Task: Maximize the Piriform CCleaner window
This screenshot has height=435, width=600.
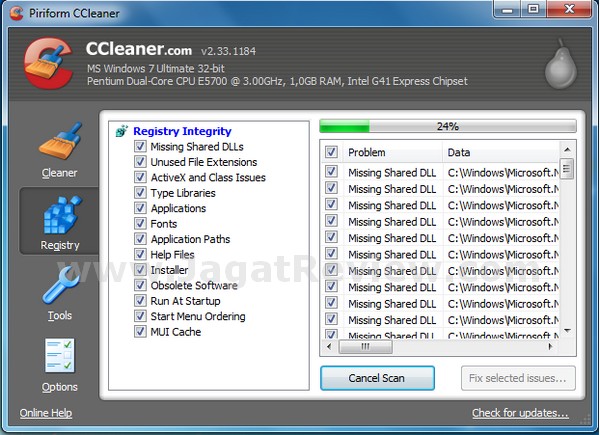Action: click(x=533, y=9)
